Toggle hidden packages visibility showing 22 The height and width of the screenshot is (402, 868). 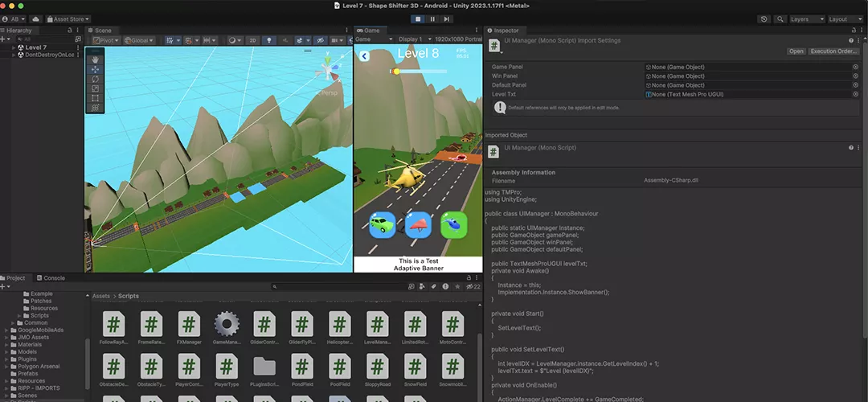click(x=473, y=286)
